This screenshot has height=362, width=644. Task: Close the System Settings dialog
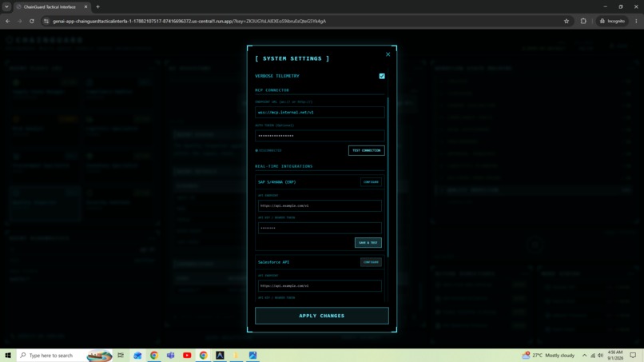[x=388, y=54]
